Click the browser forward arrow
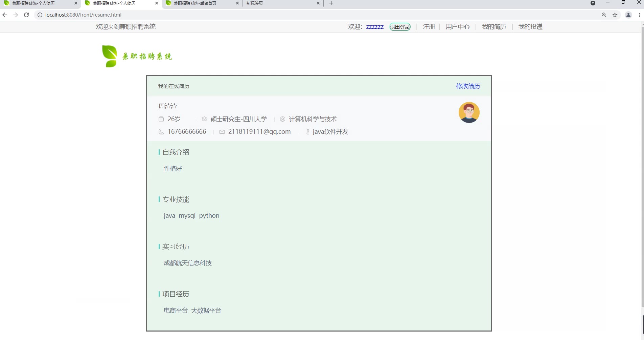 16,15
